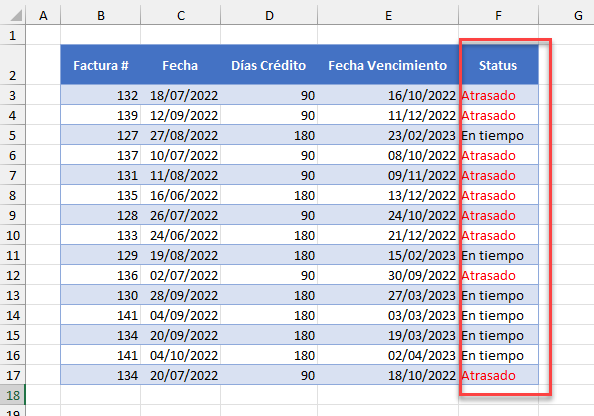This screenshot has height=416, width=594.
Task: Click the 'Fecha Vencimiento' header cell
Action: (388, 65)
